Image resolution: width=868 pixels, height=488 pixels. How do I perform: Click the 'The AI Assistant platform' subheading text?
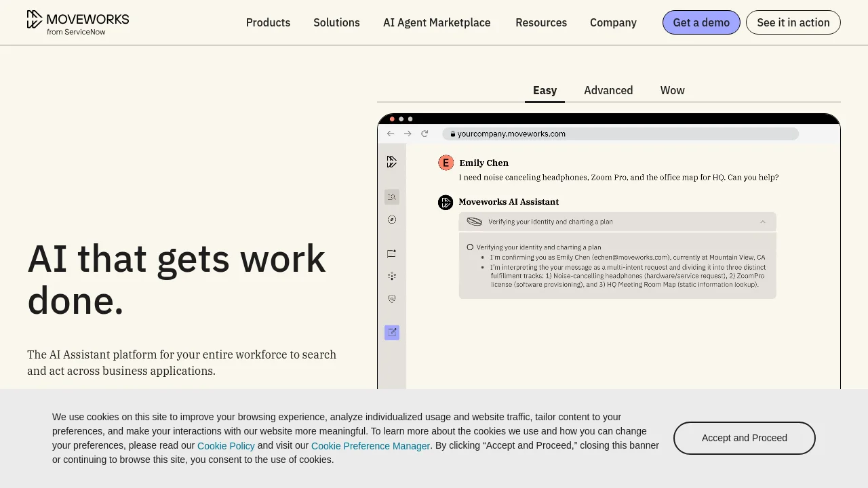tap(182, 363)
